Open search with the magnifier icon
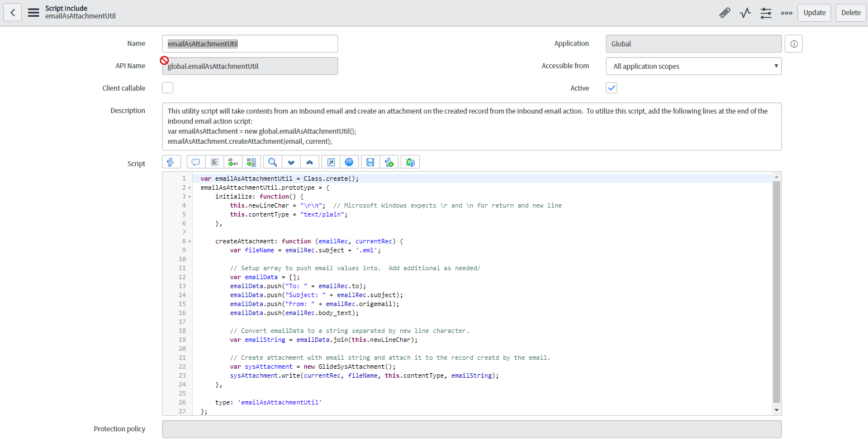This screenshot has width=868, height=442. (x=273, y=162)
